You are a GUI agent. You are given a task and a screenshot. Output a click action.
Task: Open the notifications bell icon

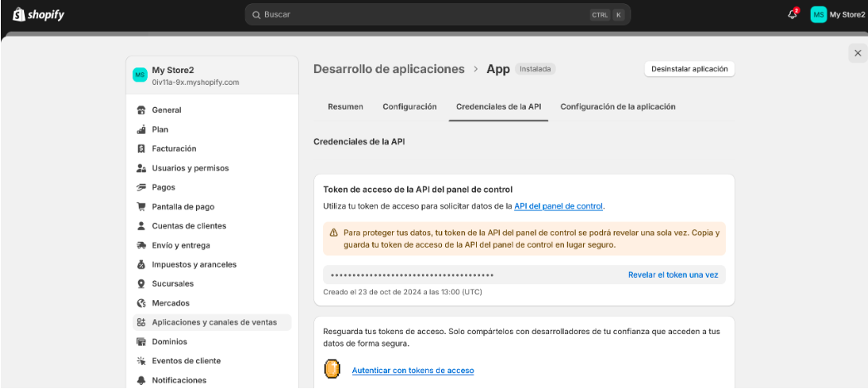pyautogui.click(x=792, y=14)
